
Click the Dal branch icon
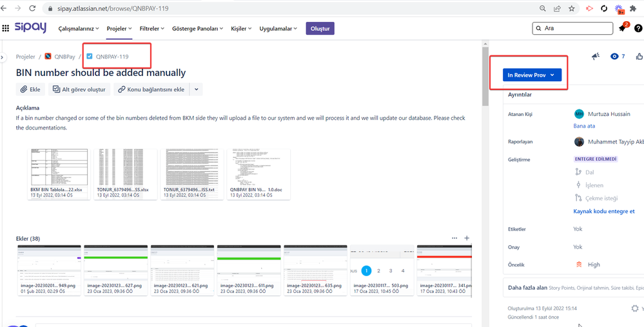point(578,173)
